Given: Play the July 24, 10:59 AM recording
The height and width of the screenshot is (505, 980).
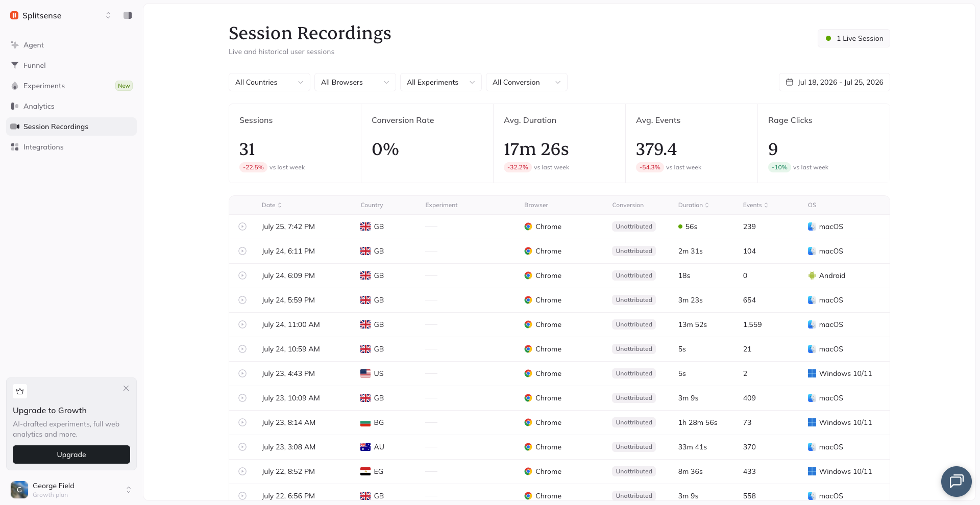Looking at the screenshot, I should point(242,349).
